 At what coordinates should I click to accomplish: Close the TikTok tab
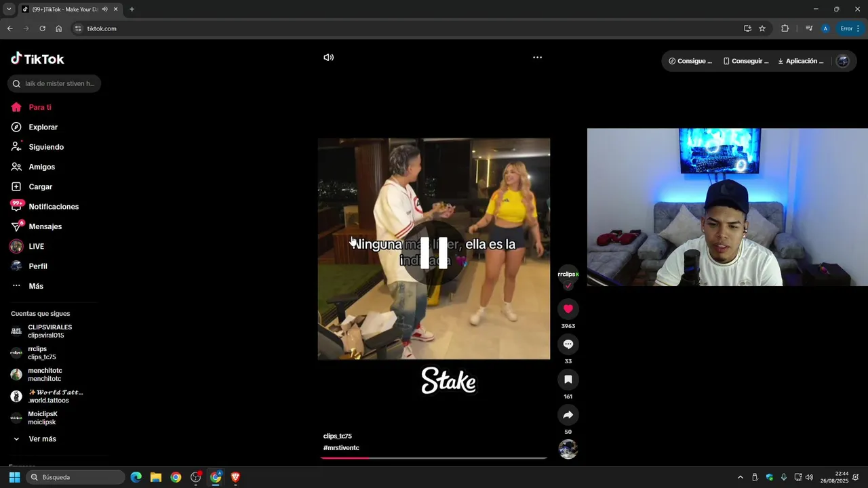tap(115, 9)
